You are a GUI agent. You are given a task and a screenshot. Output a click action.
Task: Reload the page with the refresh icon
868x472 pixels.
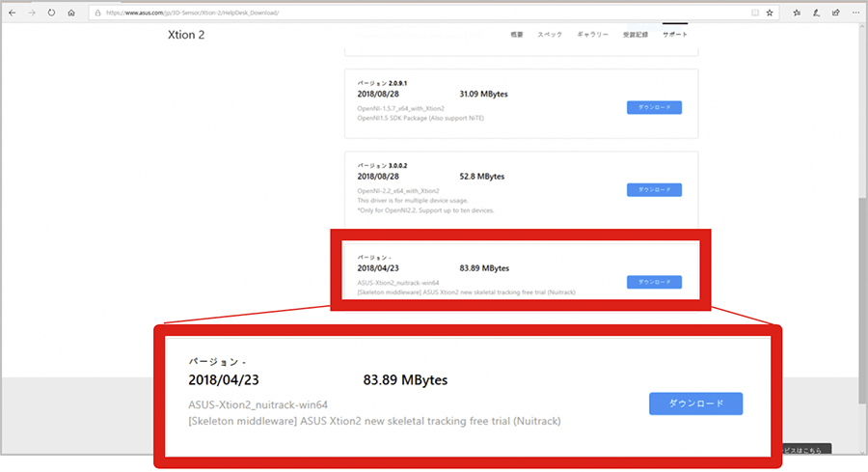click(51, 13)
